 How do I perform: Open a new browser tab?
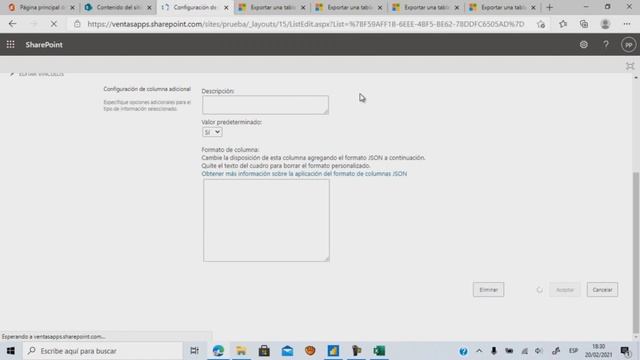[x=549, y=7]
